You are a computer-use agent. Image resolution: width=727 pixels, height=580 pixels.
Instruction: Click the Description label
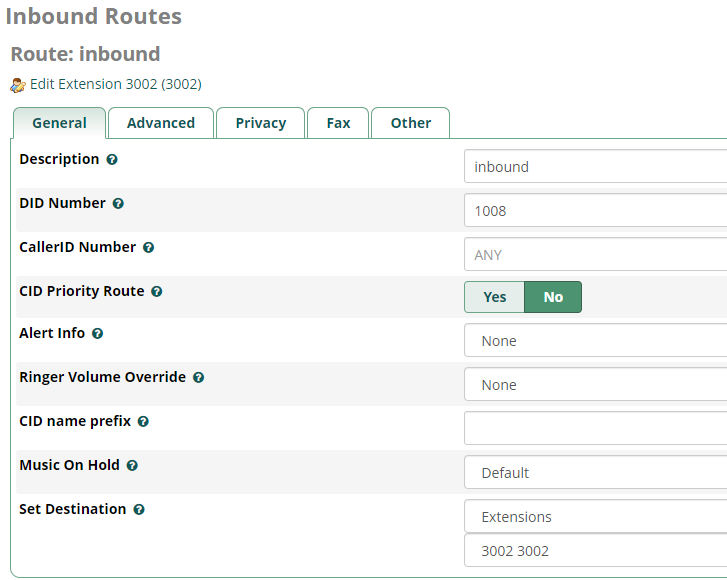coord(59,159)
